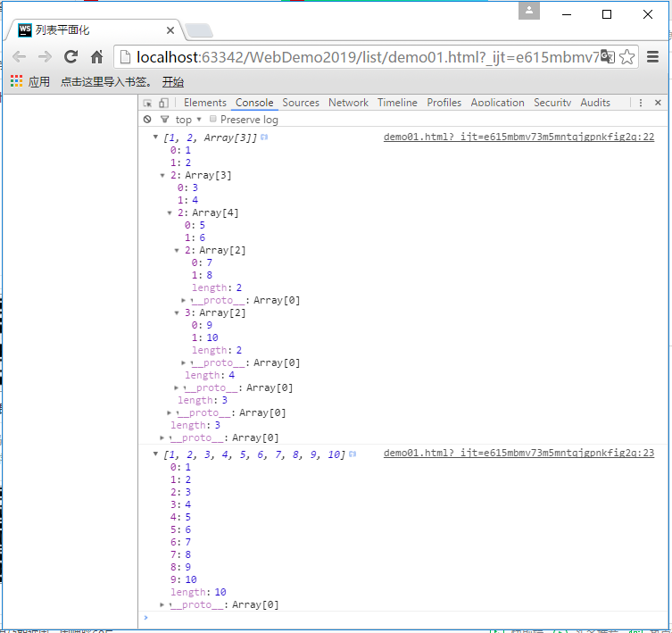Activate the inspect element picker icon
Viewport: 672px width, 633px height.
(147, 103)
